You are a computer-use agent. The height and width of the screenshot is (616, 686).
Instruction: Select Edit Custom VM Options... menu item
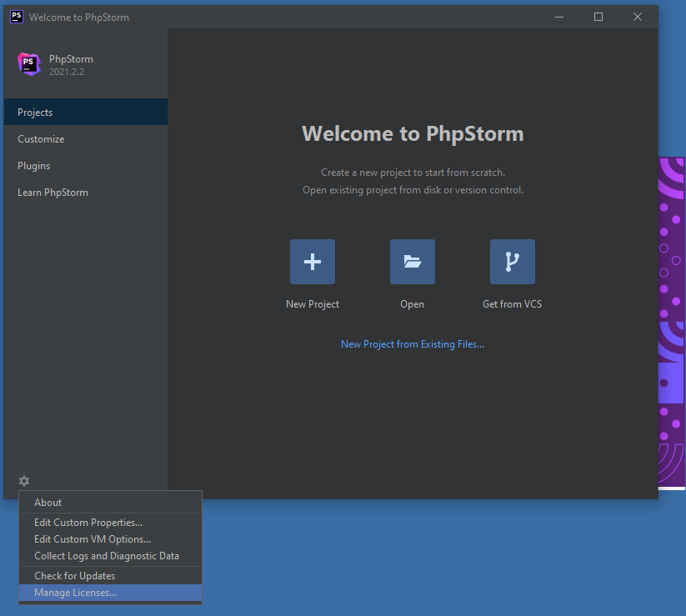110,539
